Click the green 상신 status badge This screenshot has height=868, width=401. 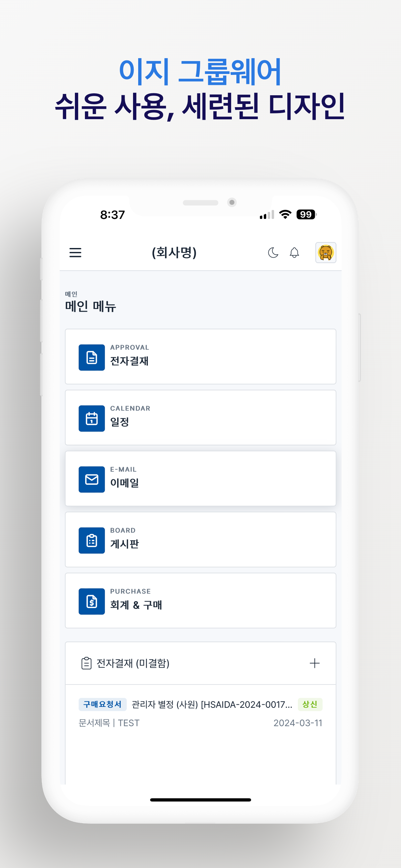coord(310,704)
